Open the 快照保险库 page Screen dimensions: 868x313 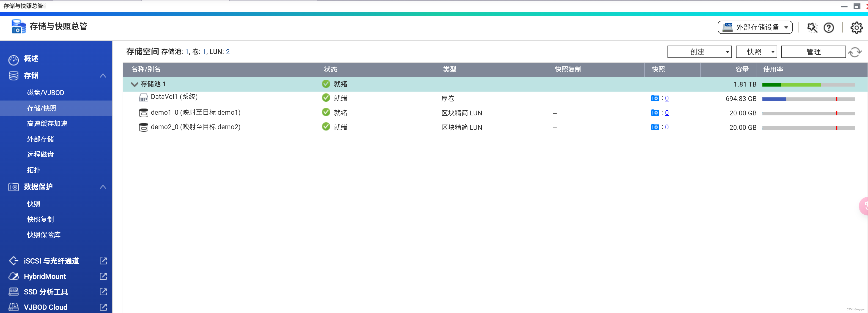click(44, 235)
